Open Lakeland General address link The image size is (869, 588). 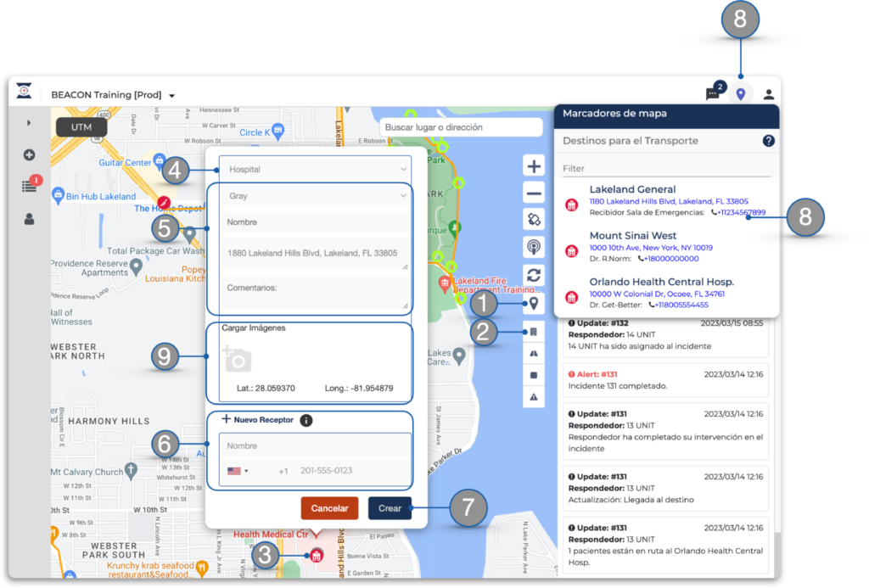669,201
